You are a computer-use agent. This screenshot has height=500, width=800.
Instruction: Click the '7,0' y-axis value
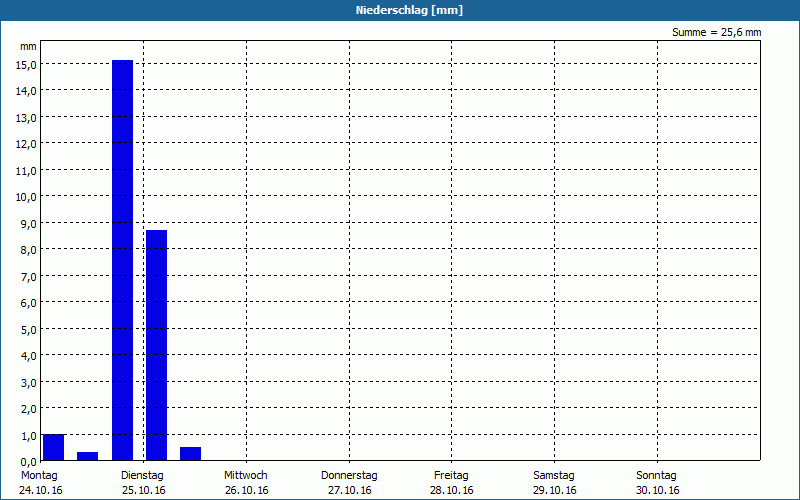pyautogui.click(x=29, y=277)
